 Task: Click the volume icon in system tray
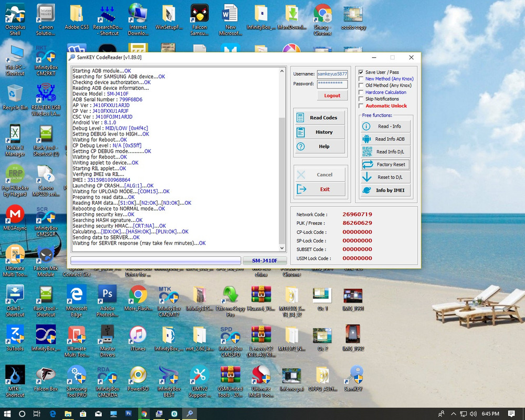click(473, 414)
